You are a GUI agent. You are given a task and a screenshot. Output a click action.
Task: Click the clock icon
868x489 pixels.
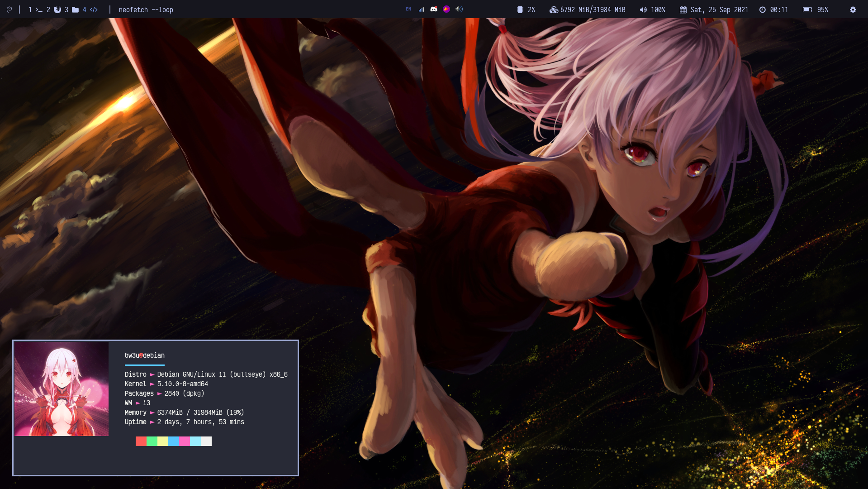click(763, 10)
